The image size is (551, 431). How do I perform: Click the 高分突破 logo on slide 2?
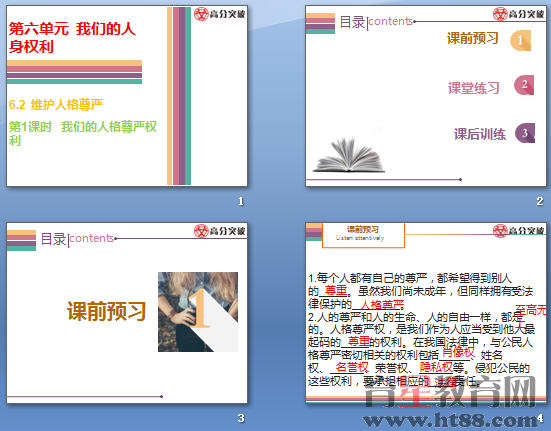[x=518, y=14]
